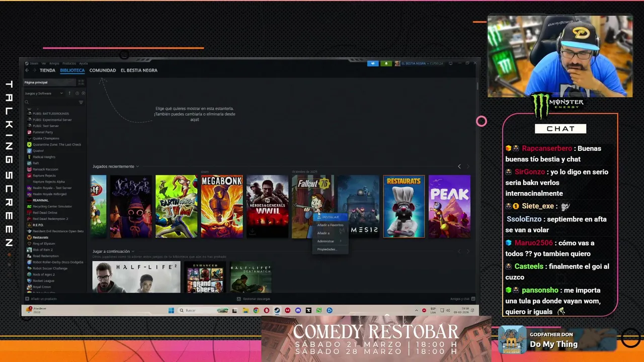Click the collections grid view icon
The image size is (644, 362).
tap(81, 82)
